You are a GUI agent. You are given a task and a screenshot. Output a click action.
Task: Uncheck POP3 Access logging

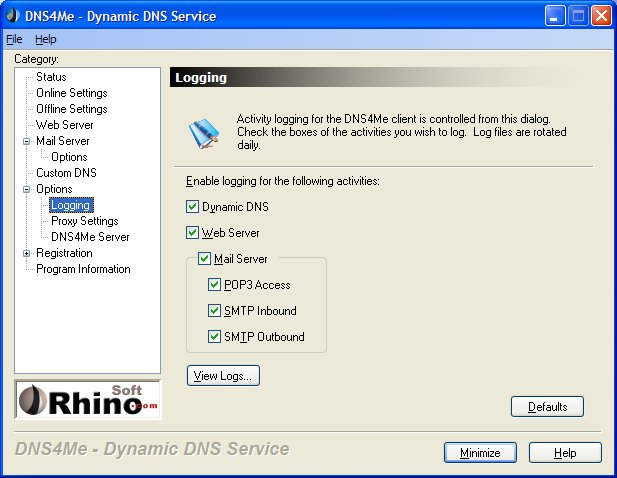[214, 284]
